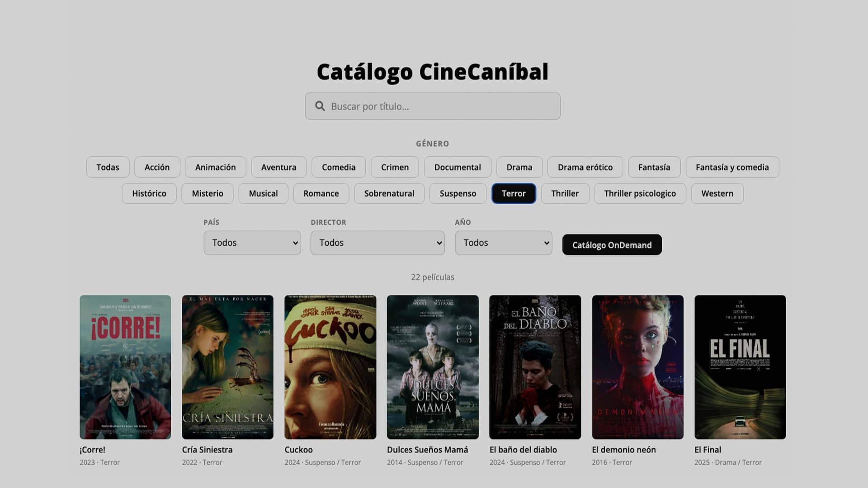Open the Año dropdown
Screen dimensions: 868x488
[503, 243]
